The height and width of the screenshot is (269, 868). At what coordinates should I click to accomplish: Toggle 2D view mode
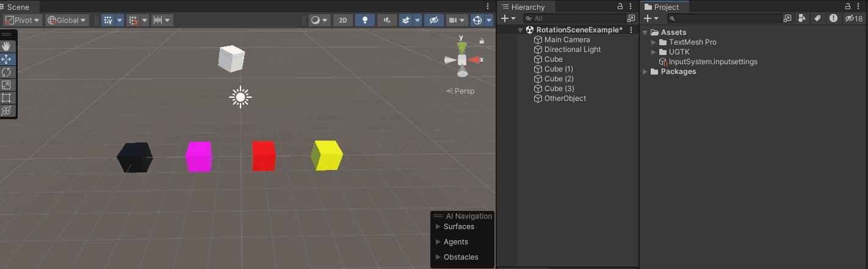pyautogui.click(x=343, y=20)
